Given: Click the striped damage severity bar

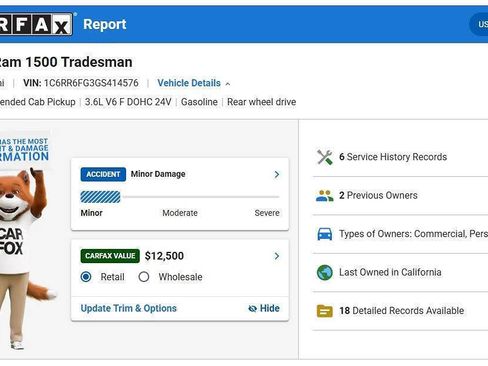Looking at the screenshot, I should pos(100,197).
